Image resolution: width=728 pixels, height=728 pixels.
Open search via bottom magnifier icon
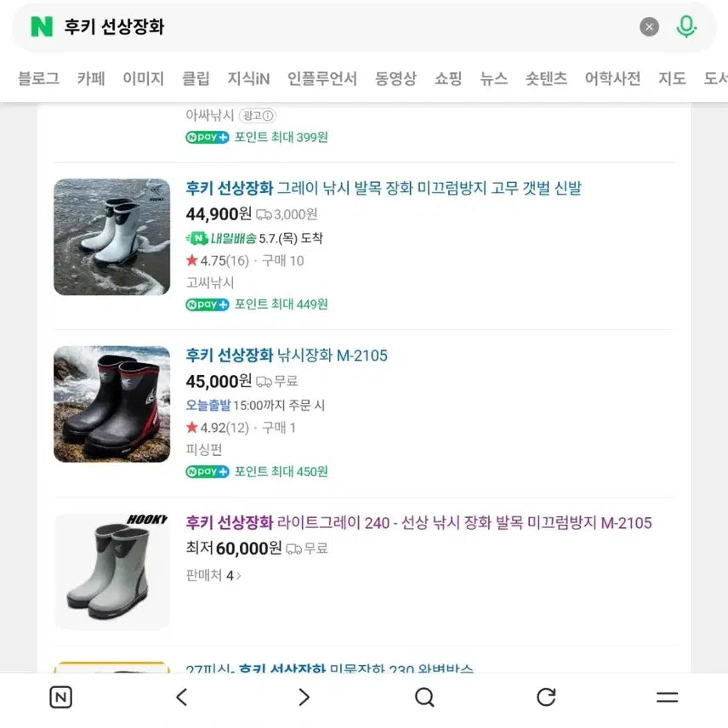click(424, 697)
